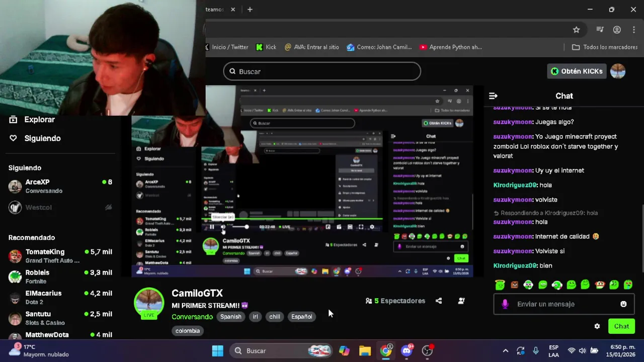Click the Español tag
Image resolution: width=644 pixels, height=362 pixels.
click(302, 317)
